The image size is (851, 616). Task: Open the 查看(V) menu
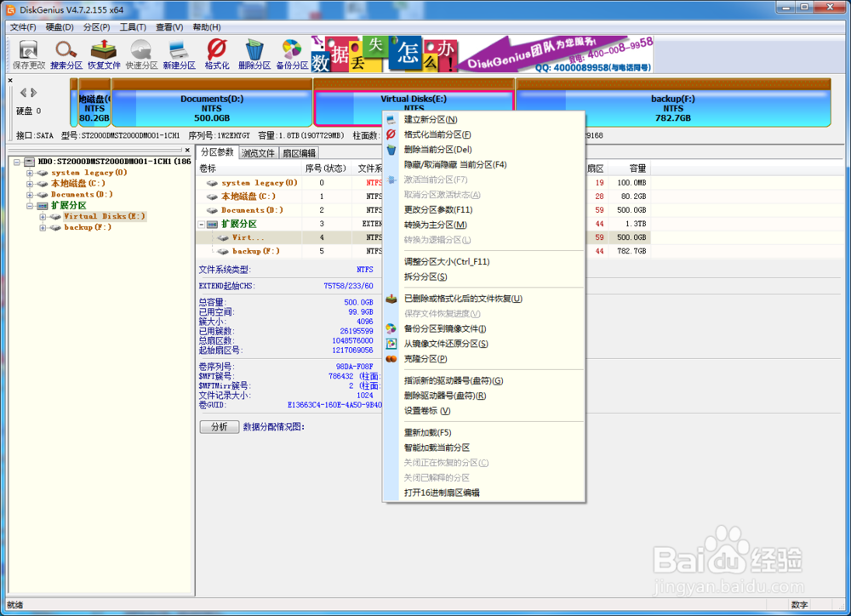169,27
